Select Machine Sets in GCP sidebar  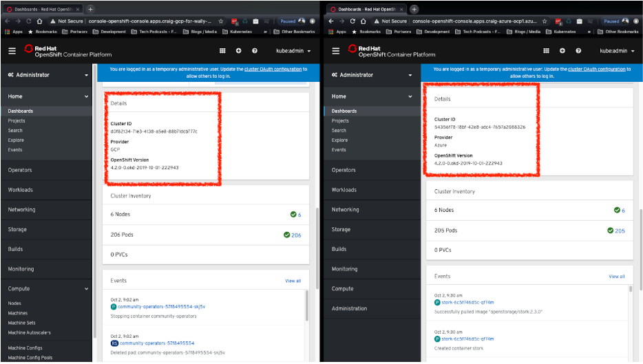click(22, 323)
